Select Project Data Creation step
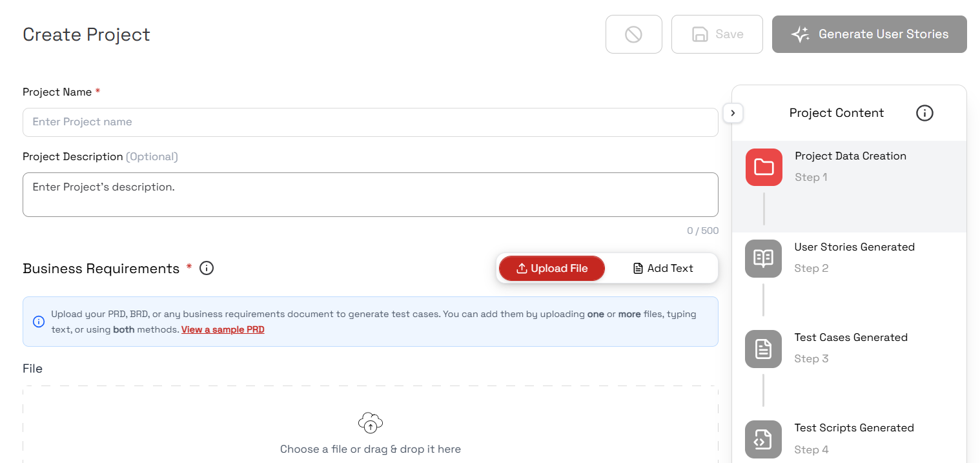This screenshot has height=463, width=980. tap(850, 187)
